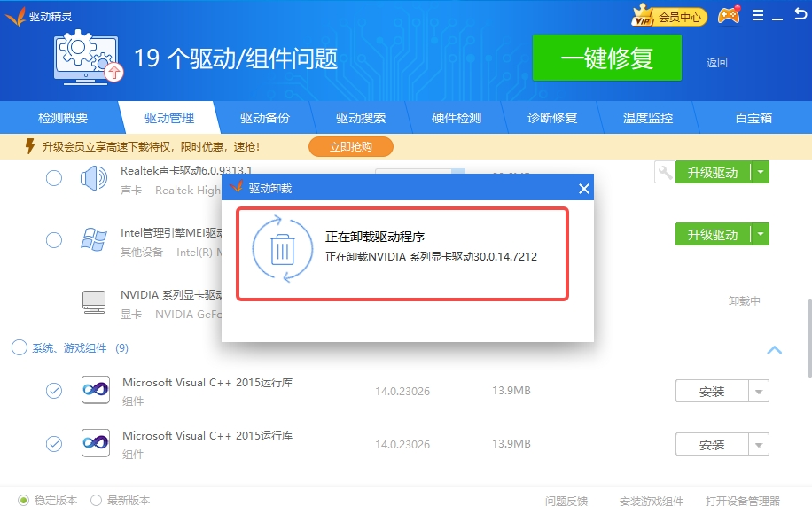
Task: Open dropdown arrow next to Realtek 升级驱动
Action: pos(760,173)
